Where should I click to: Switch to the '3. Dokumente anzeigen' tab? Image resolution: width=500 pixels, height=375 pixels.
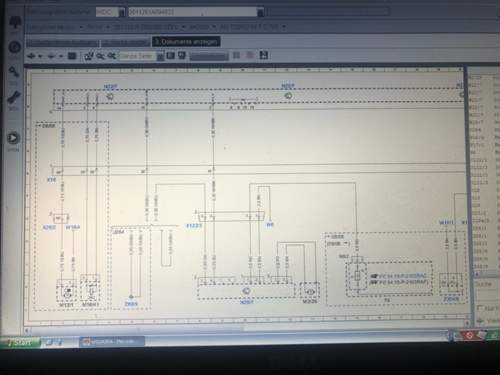click(186, 42)
